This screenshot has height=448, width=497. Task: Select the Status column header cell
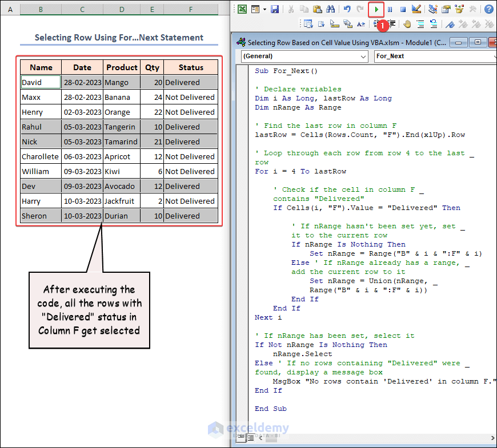tap(191, 67)
